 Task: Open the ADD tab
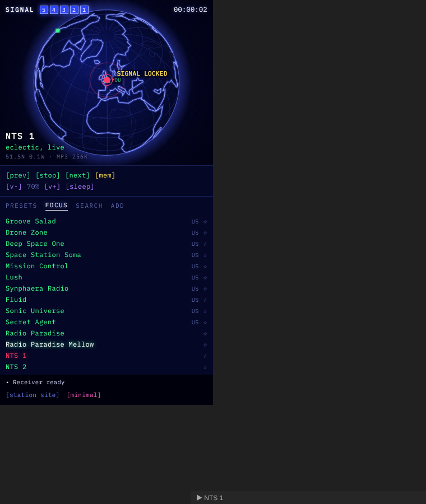coord(118,206)
